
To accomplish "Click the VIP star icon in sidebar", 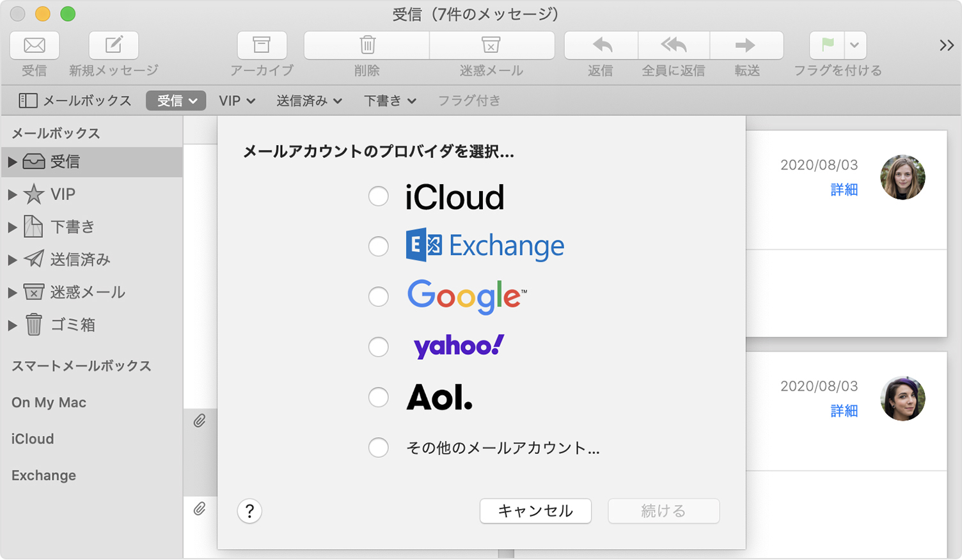I will tap(34, 194).
